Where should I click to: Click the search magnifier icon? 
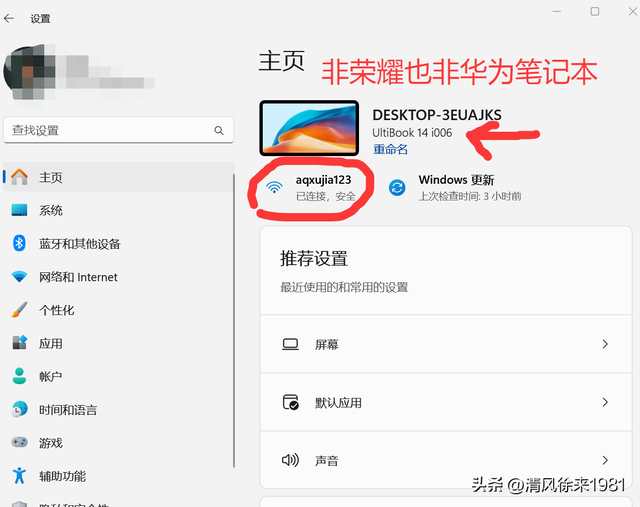coord(219,130)
